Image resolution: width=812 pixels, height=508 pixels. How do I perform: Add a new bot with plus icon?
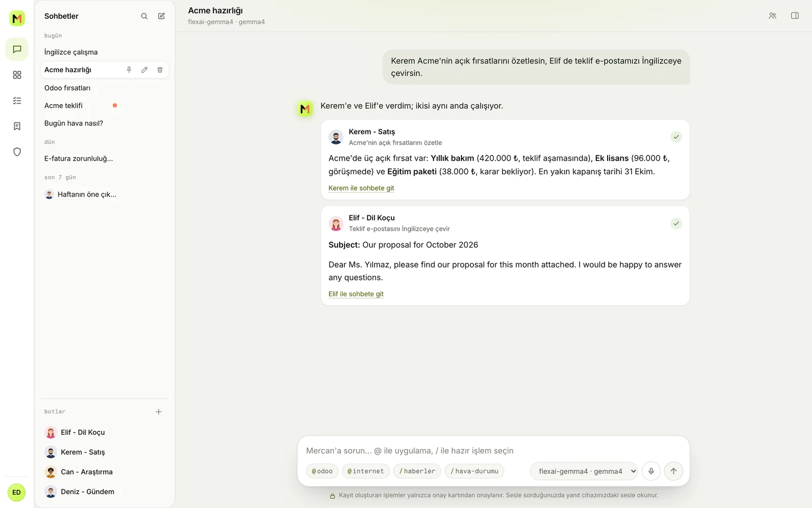pos(158,412)
